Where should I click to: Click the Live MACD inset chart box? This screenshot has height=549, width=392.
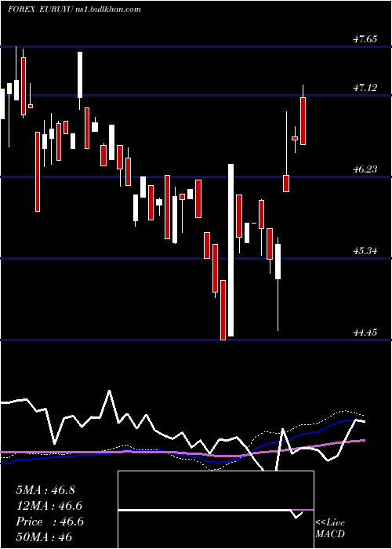(x=216, y=510)
